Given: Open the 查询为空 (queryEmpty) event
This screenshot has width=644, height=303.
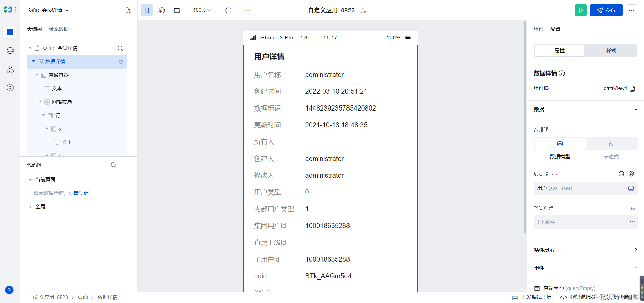Looking at the screenshot, I should tap(570, 288).
